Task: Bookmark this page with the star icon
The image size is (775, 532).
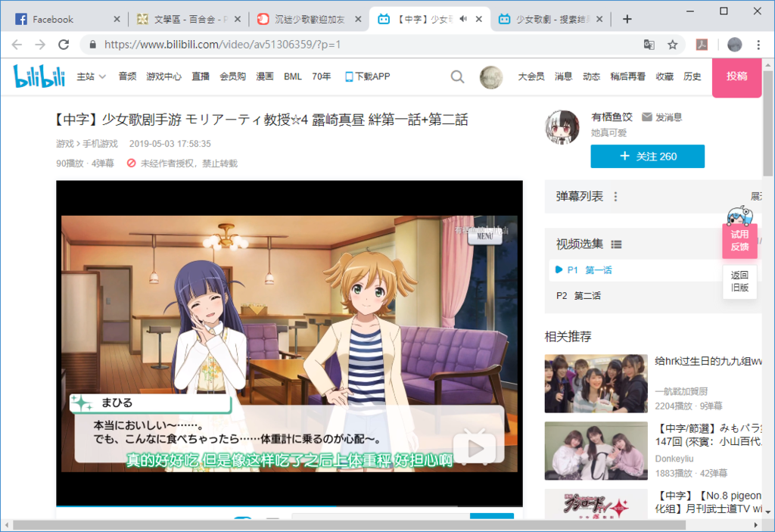Action: point(672,45)
